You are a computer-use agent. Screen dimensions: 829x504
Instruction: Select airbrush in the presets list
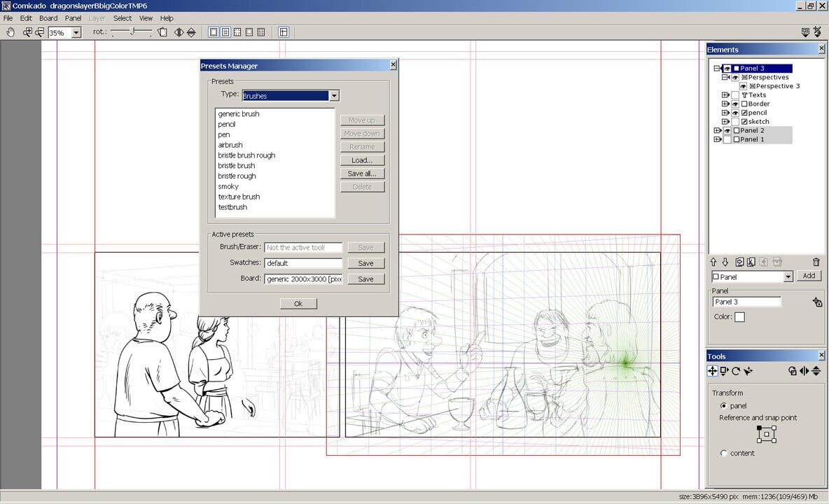231,144
